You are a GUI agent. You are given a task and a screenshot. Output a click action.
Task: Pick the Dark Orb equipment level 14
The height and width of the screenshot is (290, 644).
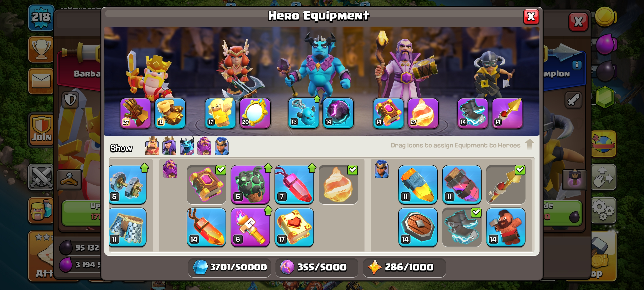point(338,113)
